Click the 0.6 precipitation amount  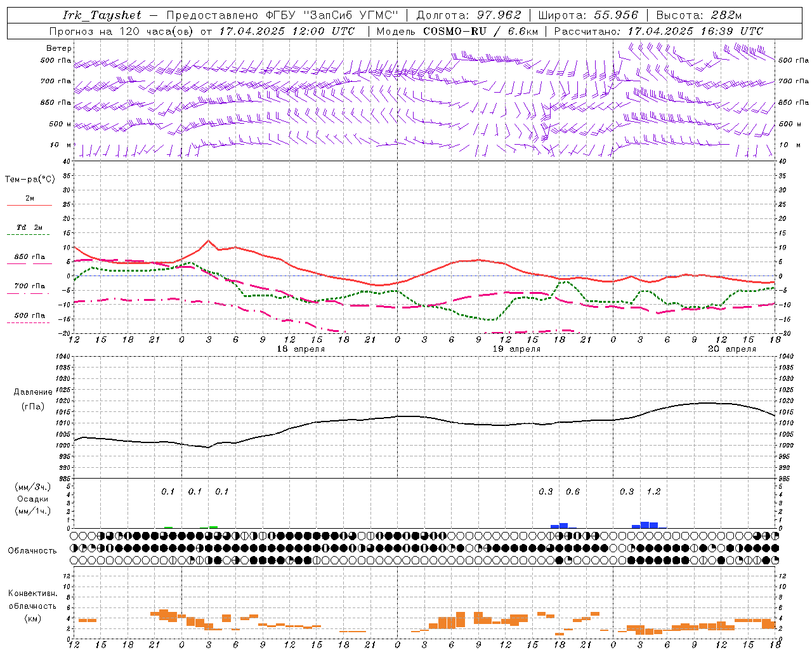tap(573, 492)
